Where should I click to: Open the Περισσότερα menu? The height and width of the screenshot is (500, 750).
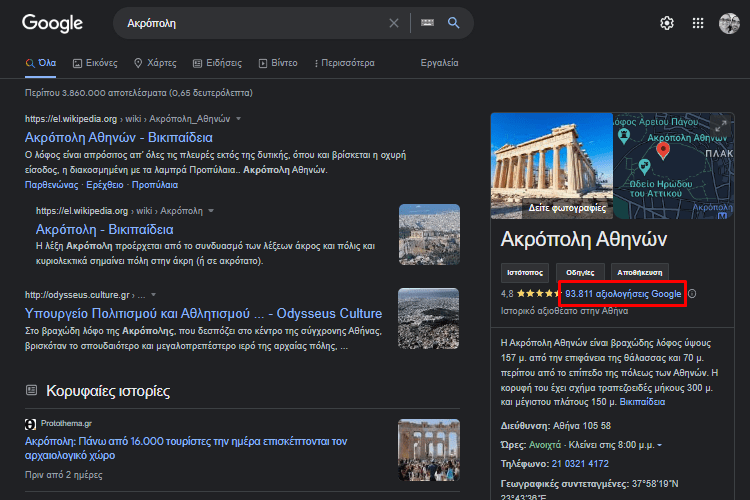click(344, 63)
